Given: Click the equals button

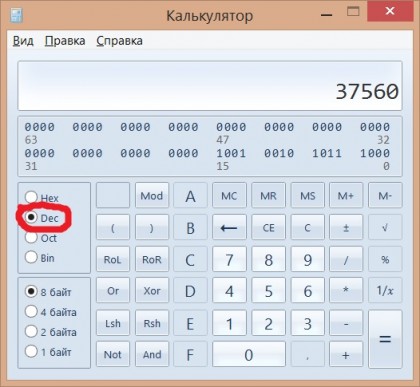Looking at the screenshot, I should (x=385, y=339).
